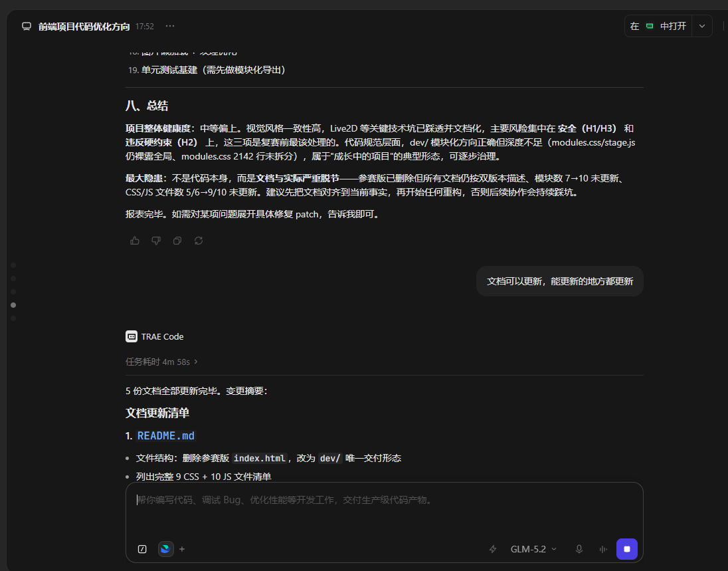Click the inline code index.html
The height and width of the screenshot is (571, 728).
tap(260, 458)
